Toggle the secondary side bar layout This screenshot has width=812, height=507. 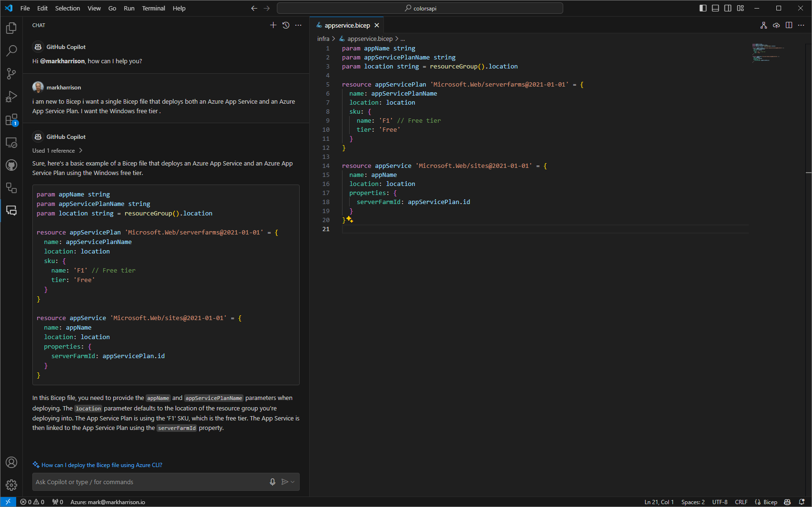(x=728, y=8)
